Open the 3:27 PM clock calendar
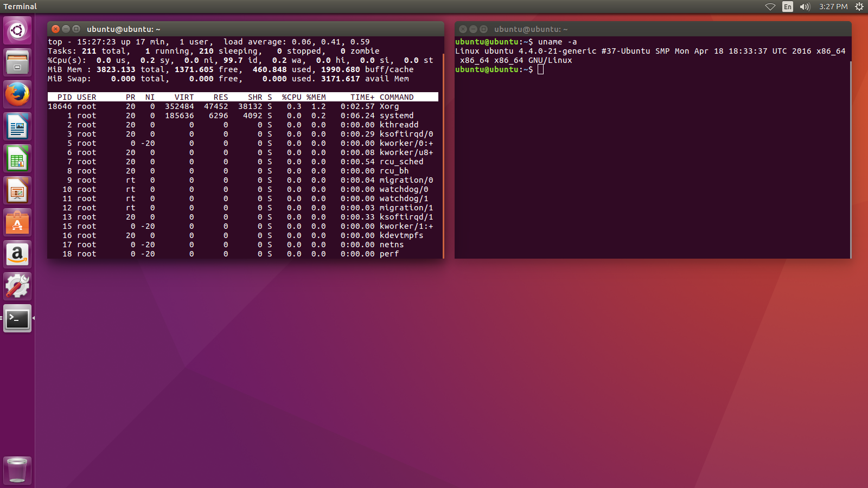 point(833,7)
